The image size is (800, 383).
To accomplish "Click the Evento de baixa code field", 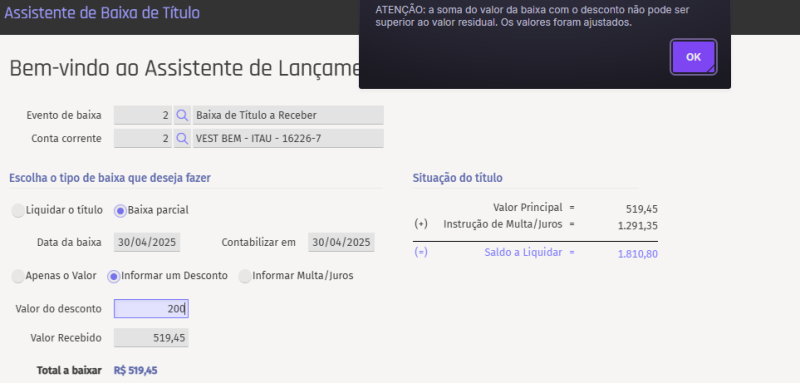I will point(143,115).
